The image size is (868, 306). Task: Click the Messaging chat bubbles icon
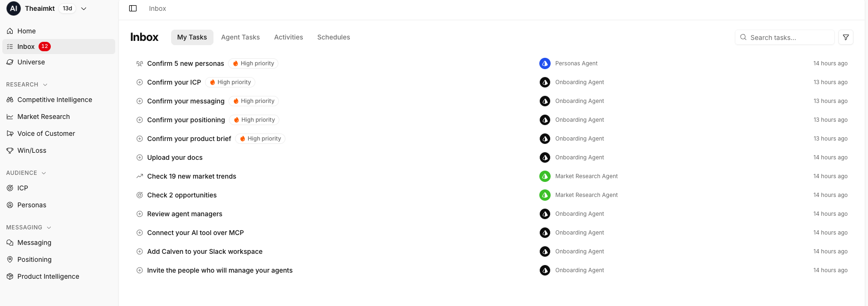tap(10, 243)
